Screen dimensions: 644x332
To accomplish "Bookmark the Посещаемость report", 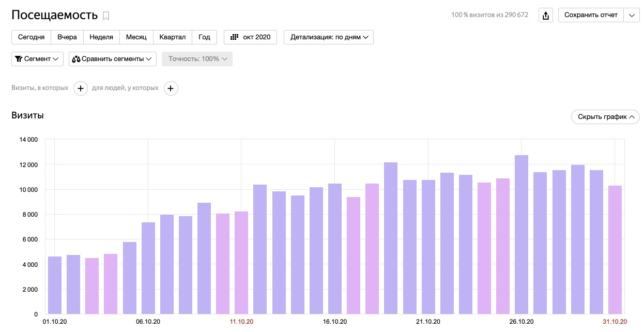I will pyautogui.click(x=106, y=16).
